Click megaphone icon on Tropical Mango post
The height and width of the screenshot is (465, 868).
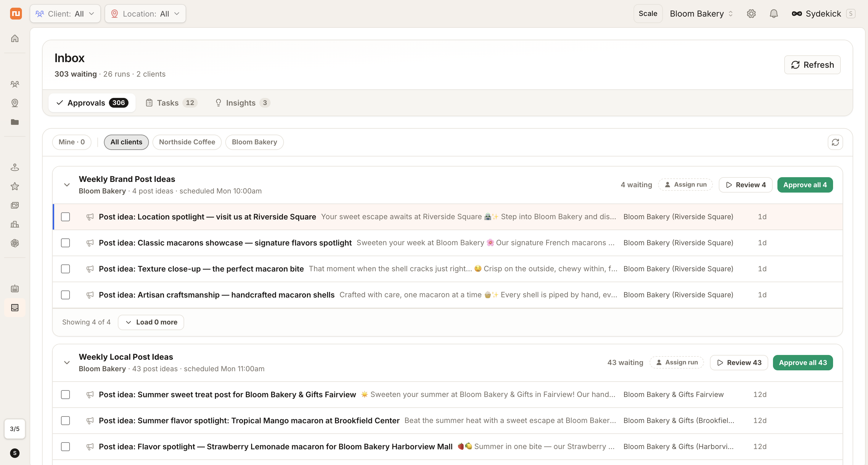pyautogui.click(x=90, y=421)
